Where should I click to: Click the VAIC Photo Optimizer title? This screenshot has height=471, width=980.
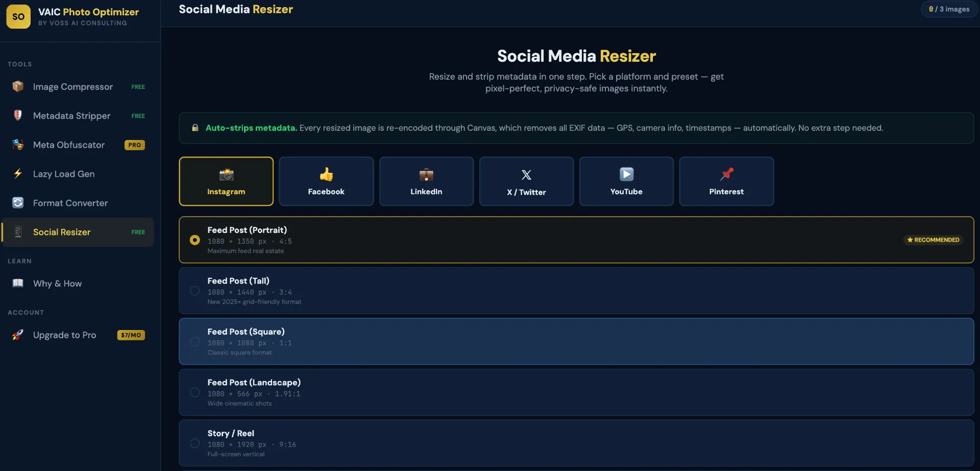pyautogui.click(x=88, y=12)
